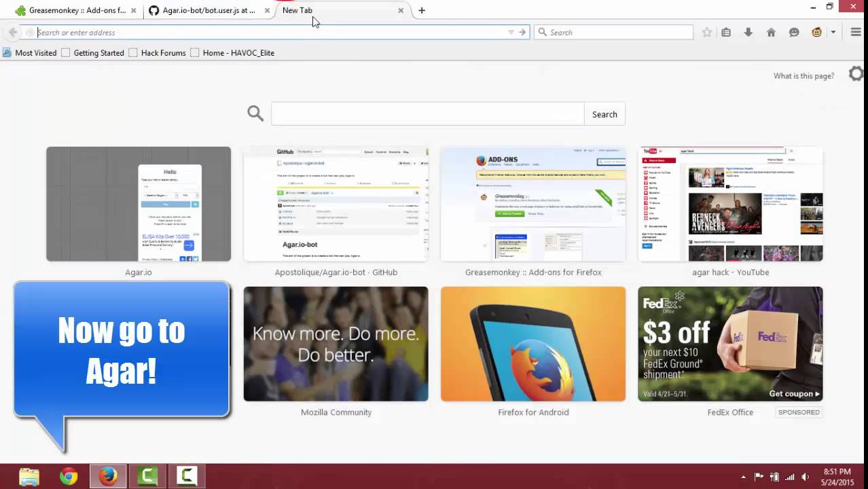The height and width of the screenshot is (489, 868).
Task: Close the New Tab tab
Action: [x=401, y=10]
